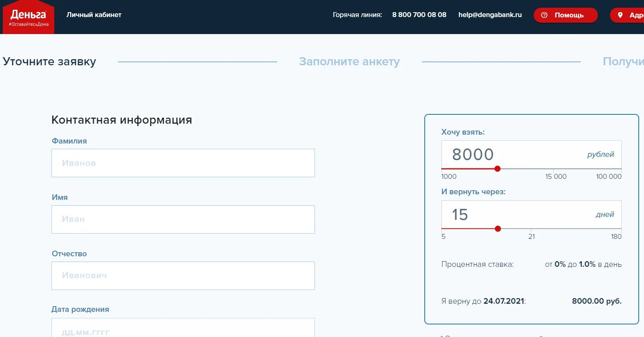This screenshot has height=337, width=644.
Task: Select the cut-off Получи step
Action: pyautogui.click(x=623, y=62)
